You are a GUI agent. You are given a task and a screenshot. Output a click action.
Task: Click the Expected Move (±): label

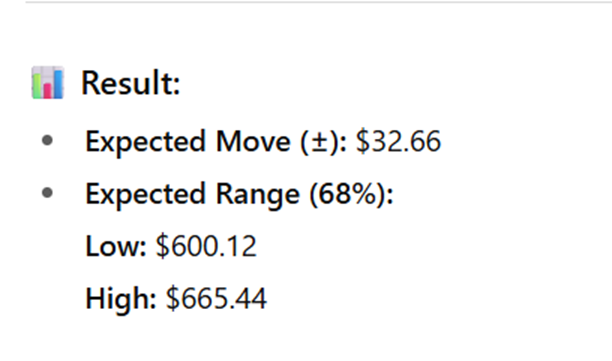tap(216, 141)
